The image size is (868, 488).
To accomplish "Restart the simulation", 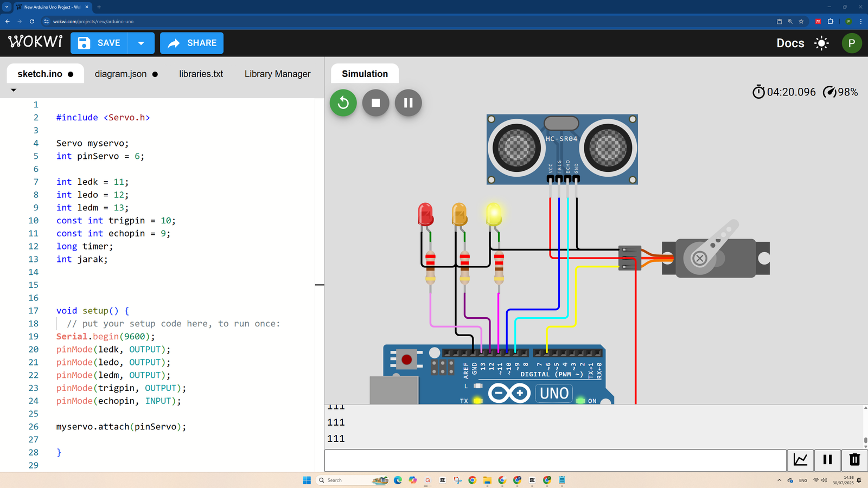I will (343, 102).
